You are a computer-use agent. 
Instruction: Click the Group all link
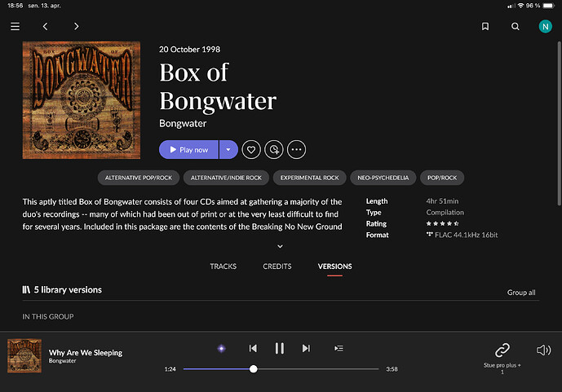521,293
